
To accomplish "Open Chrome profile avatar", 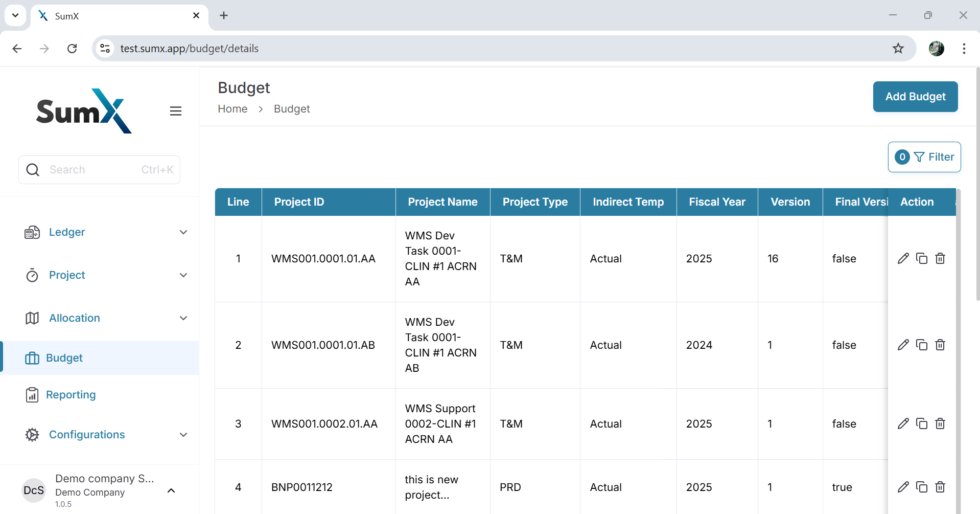I will (x=937, y=49).
